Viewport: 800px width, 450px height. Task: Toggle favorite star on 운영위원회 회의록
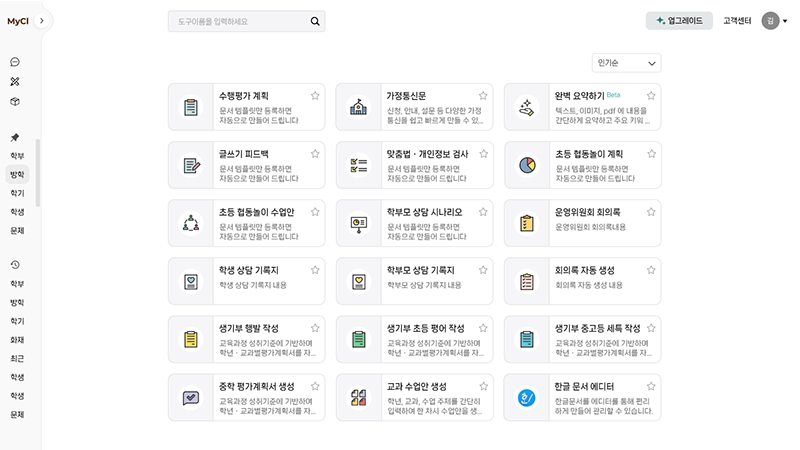pos(650,212)
